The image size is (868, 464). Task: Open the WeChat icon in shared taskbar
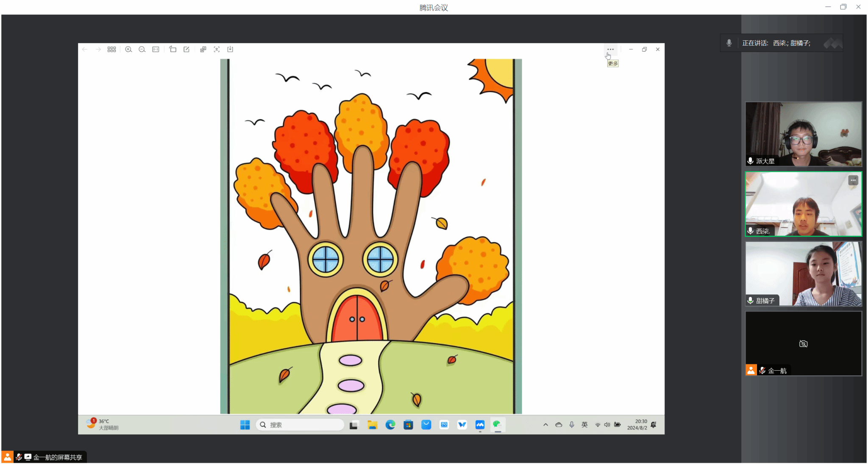coord(498,425)
